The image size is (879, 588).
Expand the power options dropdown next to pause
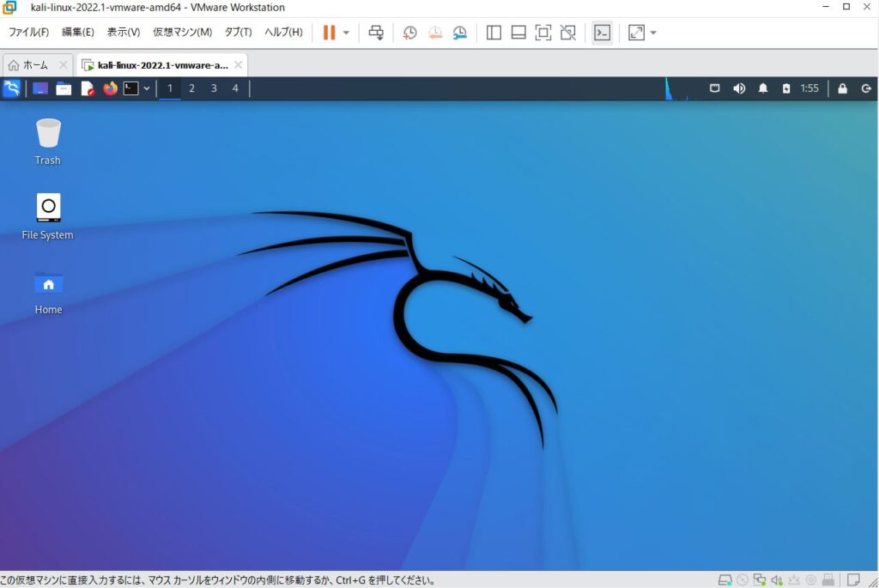[346, 33]
